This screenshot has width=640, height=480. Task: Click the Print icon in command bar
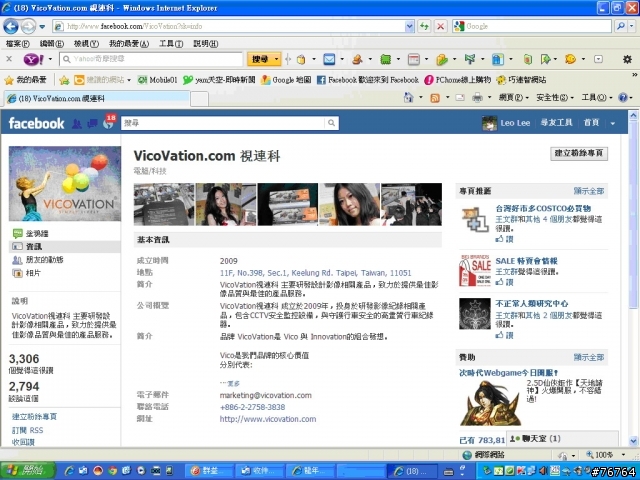(477, 98)
